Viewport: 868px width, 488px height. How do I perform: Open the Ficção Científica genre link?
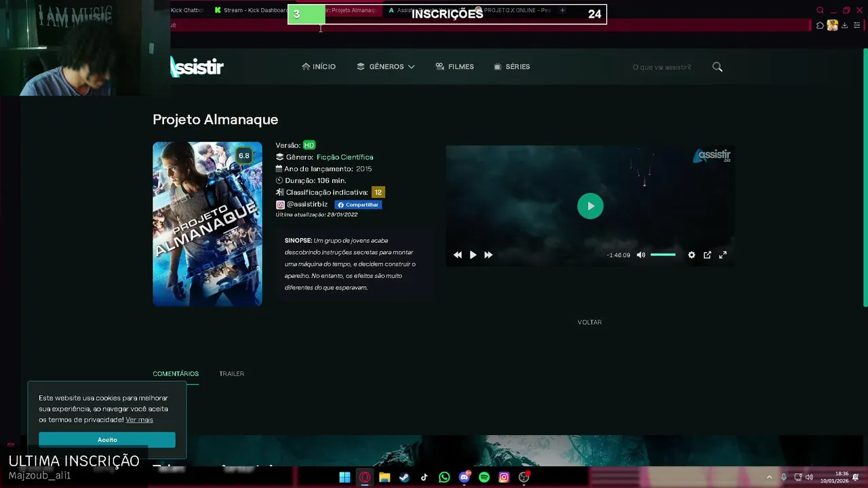[344, 157]
